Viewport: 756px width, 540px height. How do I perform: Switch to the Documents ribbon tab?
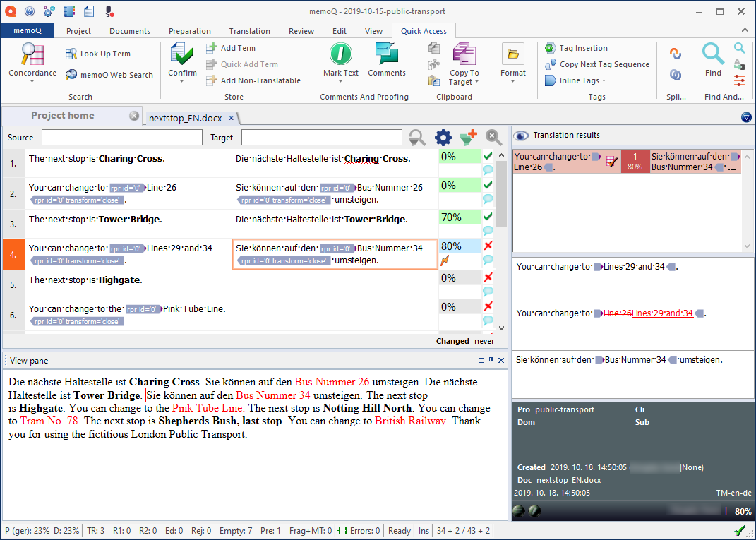tap(130, 31)
